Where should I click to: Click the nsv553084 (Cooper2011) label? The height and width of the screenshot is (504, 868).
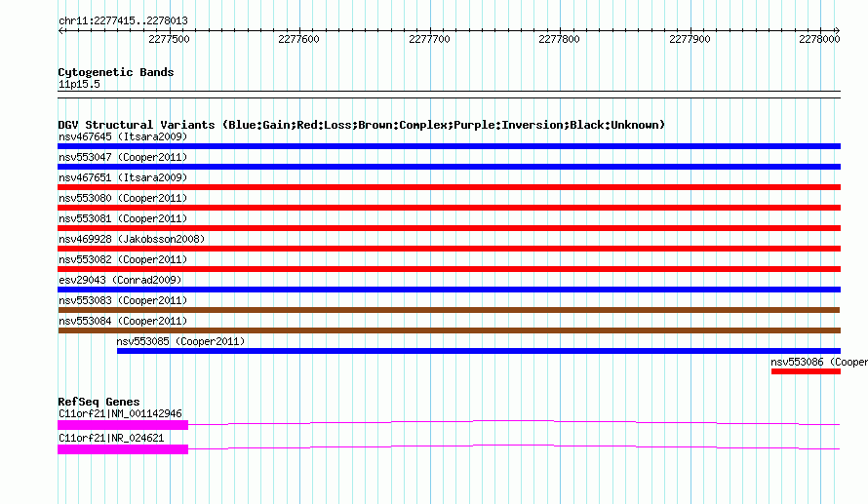click(x=123, y=321)
